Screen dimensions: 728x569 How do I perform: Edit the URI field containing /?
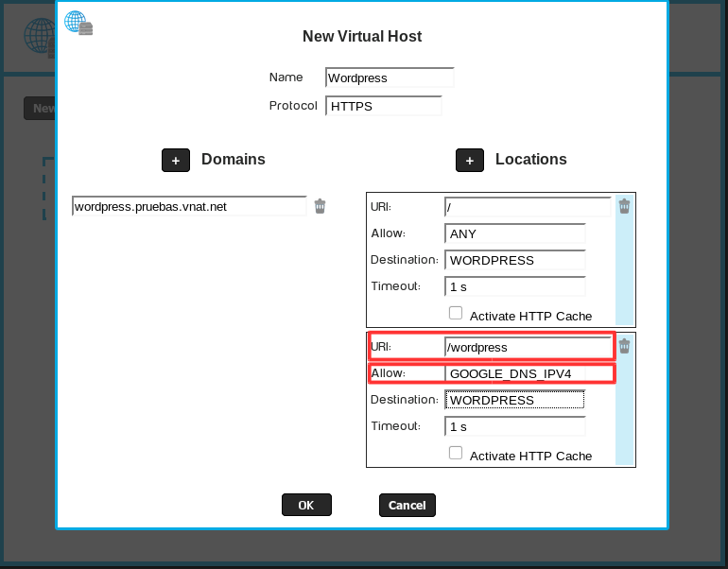528,207
